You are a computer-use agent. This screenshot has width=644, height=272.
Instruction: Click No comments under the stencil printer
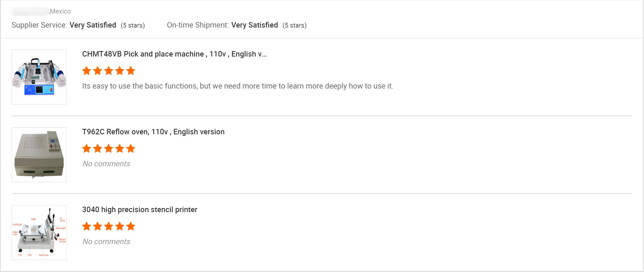tap(106, 242)
